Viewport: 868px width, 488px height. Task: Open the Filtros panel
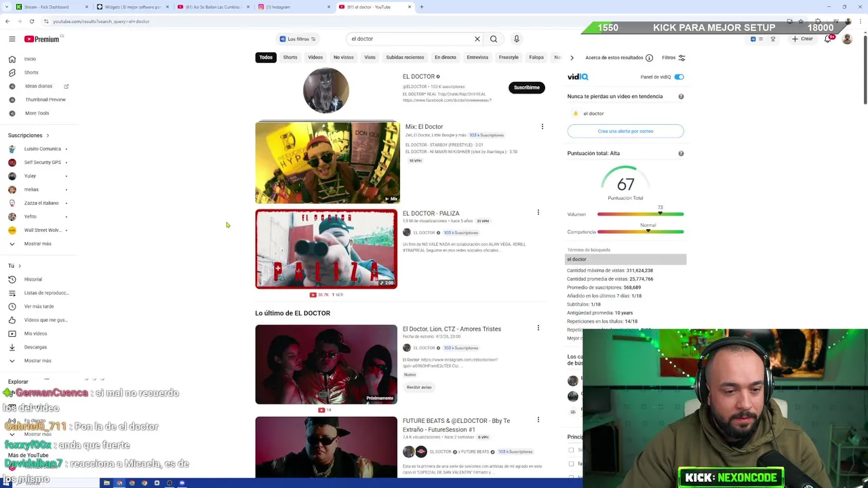click(673, 58)
